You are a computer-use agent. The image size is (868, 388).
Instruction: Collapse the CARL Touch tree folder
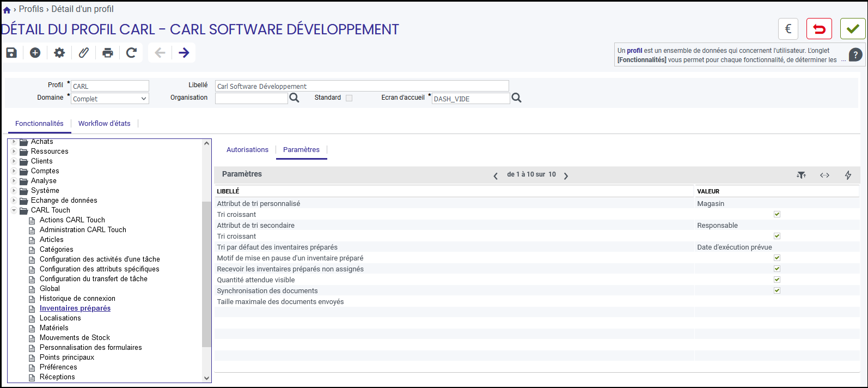tap(14, 210)
